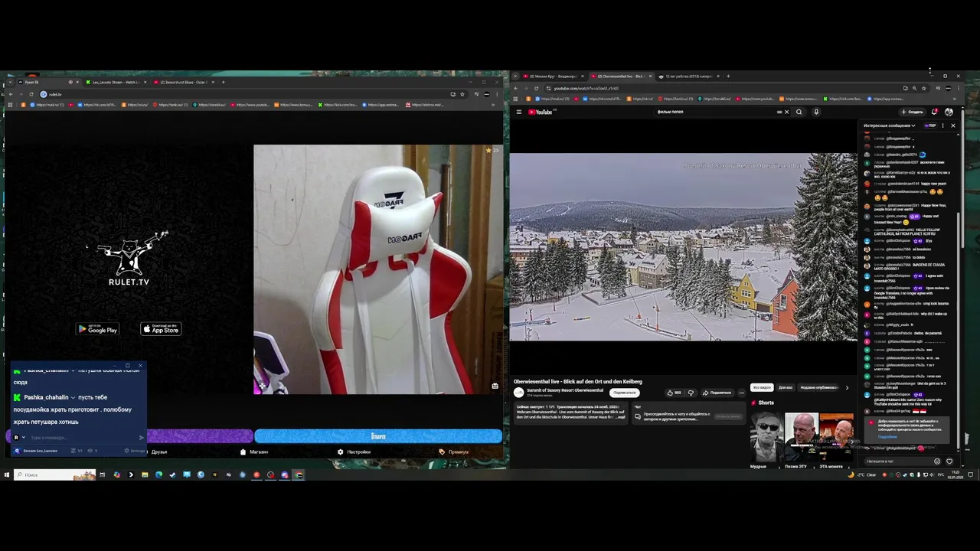Open the live chat three-dot options

click(x=942, y=126)
